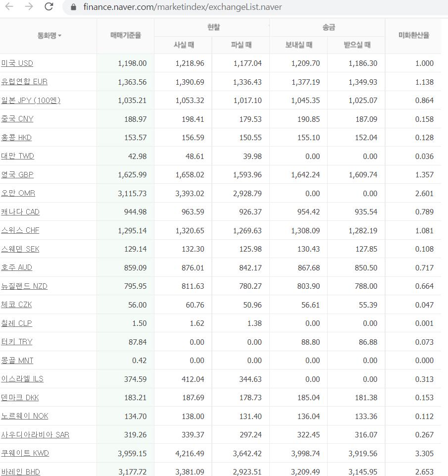Select SAR base rate 319.26
This screenshot has height=476, width=448.
pos(135,435)
